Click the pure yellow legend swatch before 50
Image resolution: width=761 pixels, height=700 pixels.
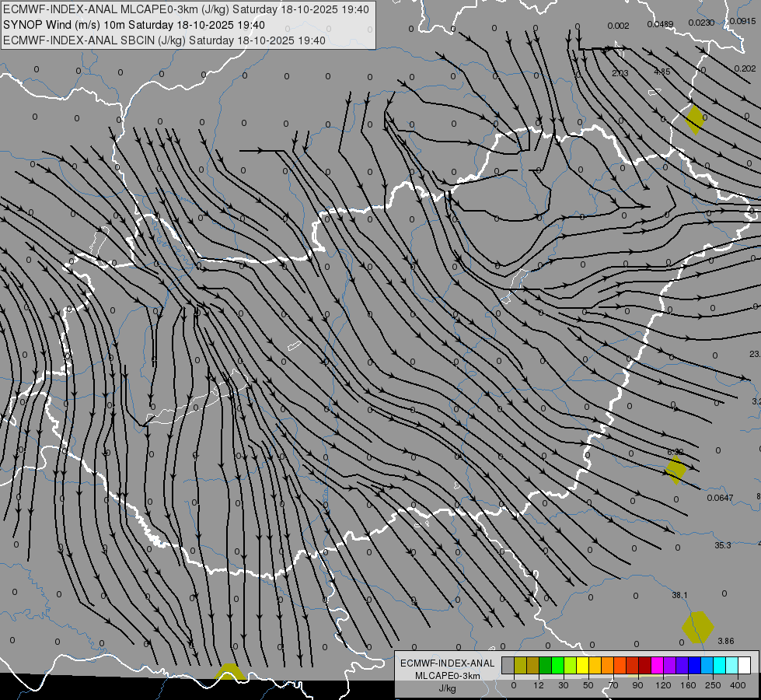[583, 665]
